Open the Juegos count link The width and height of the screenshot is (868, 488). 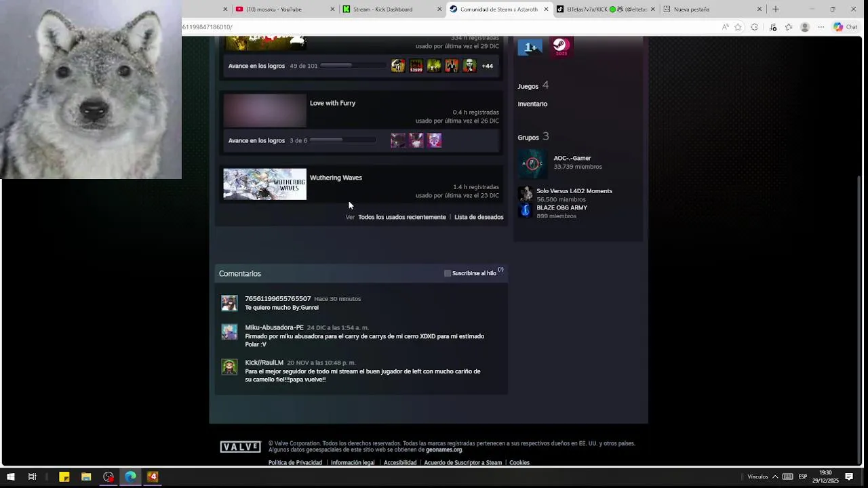pyautogui.click(x=533, y=85)
